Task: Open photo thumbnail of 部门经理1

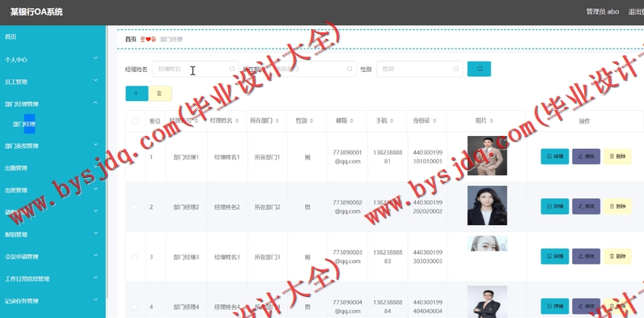Action: point(487,155)
